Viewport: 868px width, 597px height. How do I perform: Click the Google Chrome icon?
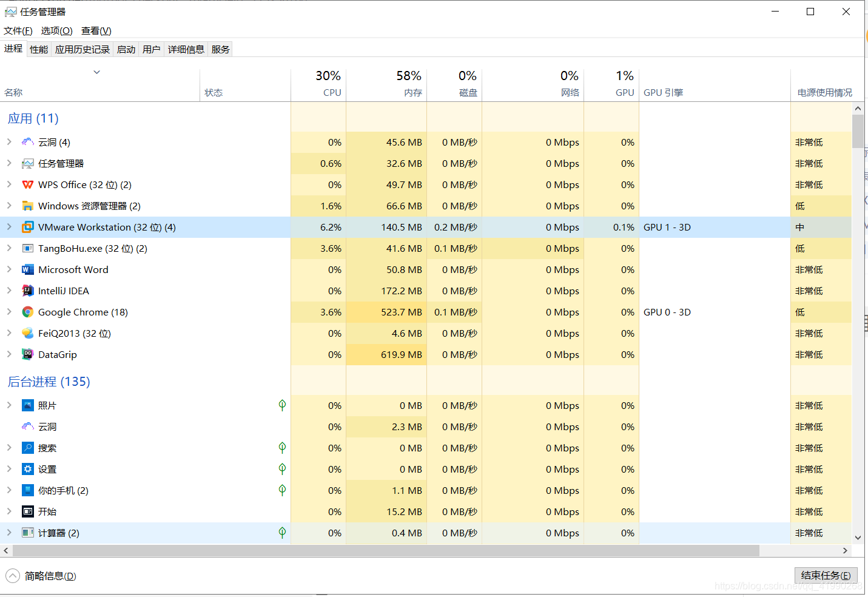[x=27, y=312]
